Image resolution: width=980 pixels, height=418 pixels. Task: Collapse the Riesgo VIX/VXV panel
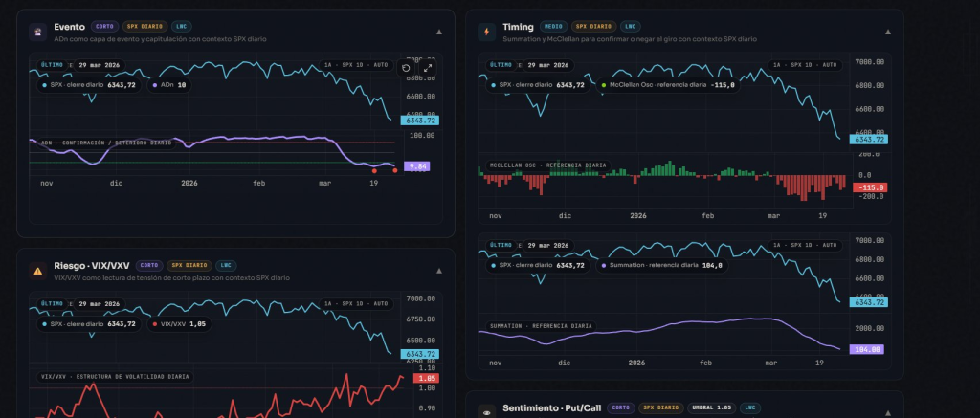[x=439, y=270]
